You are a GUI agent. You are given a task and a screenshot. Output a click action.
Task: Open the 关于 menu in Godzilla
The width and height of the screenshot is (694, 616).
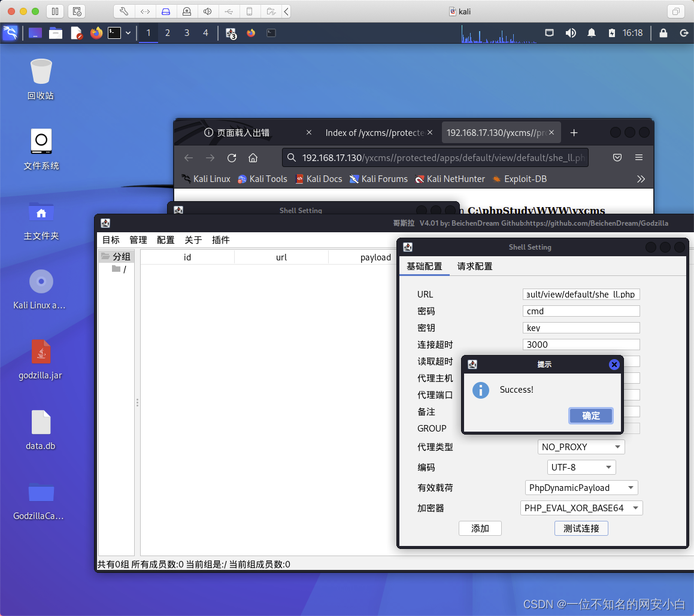coord(193,240)
